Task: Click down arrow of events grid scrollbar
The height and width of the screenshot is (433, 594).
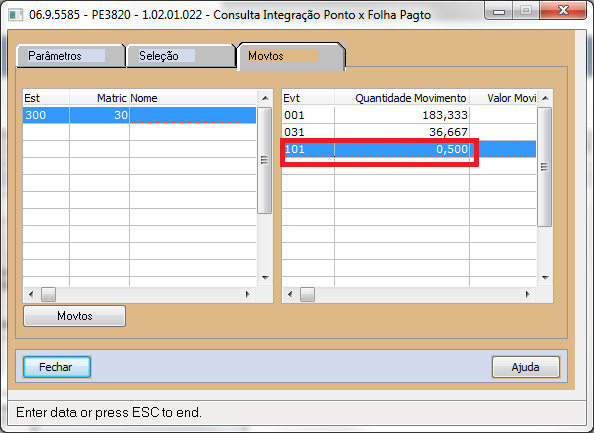Action: (x=545, y=278)
